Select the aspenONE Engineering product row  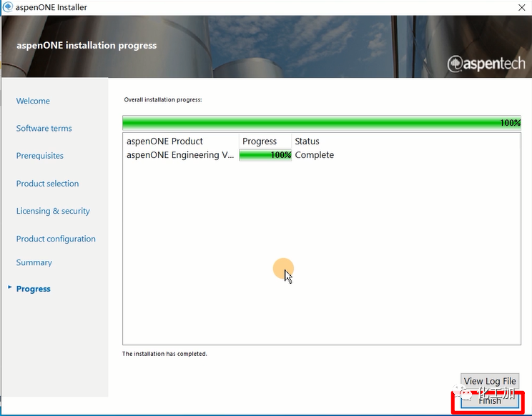coord(179,155)
